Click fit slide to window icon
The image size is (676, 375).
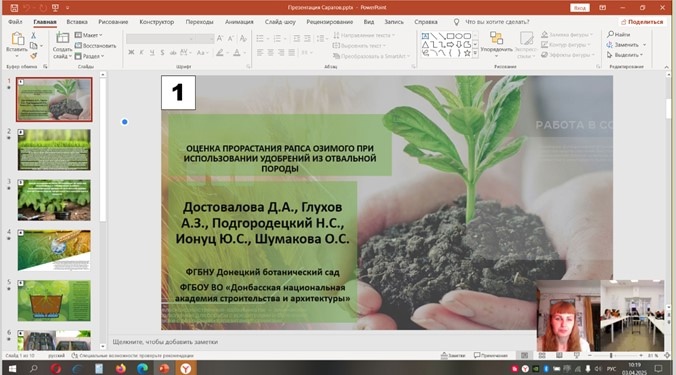click(667, 356)
